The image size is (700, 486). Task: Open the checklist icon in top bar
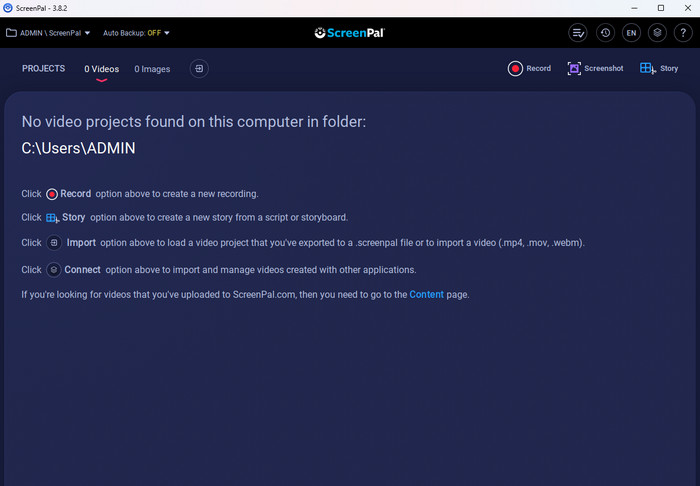[x=578, y=33]
